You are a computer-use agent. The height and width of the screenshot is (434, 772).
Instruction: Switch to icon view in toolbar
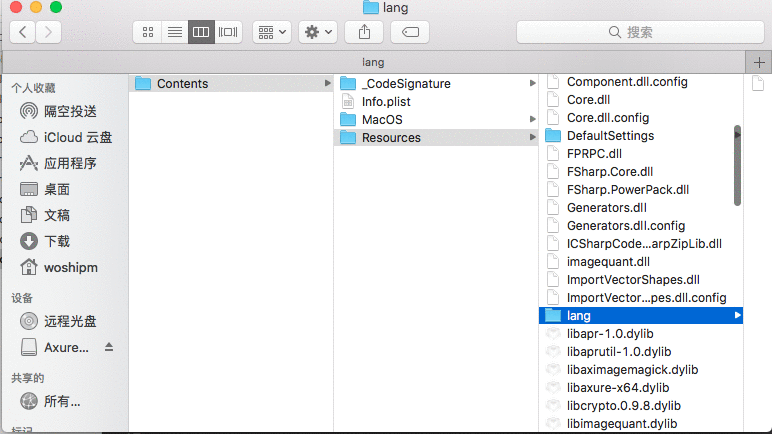click(x=147, y=33)
